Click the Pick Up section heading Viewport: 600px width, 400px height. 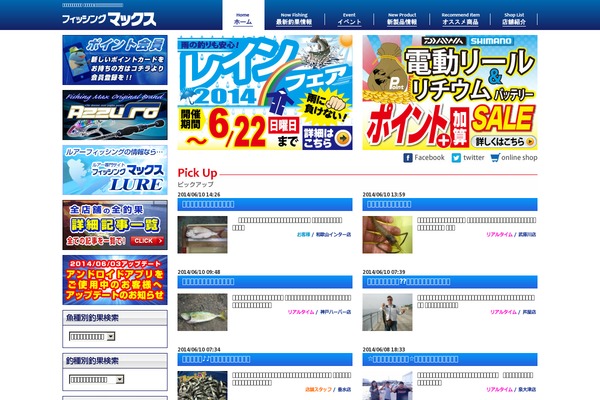(x=197, y=173)
